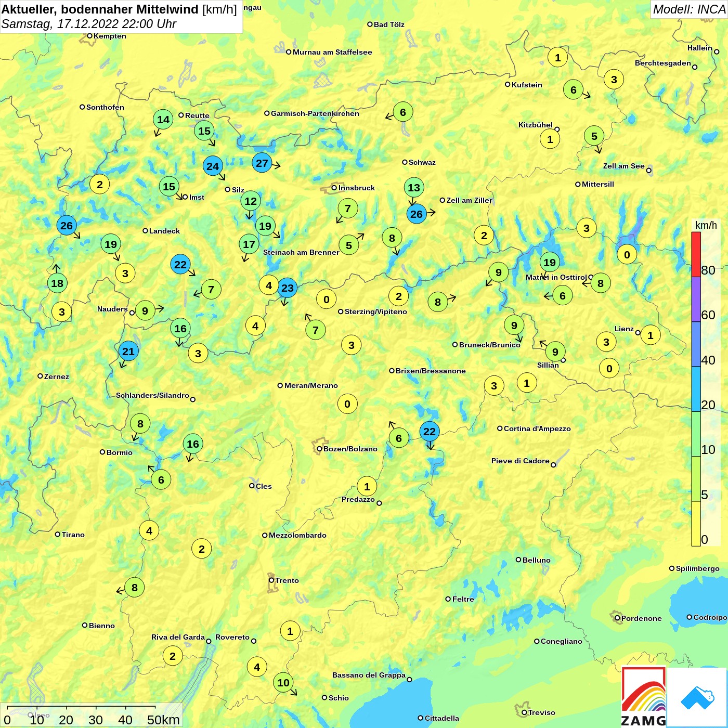Viewport: 728px width, 728px height.
Task: Click the Zell am See label
Action: 624,166
